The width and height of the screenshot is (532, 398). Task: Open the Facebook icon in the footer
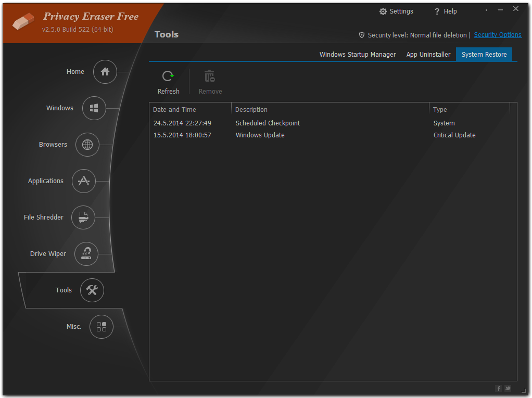pyautogui.click(x=499, y=388)
